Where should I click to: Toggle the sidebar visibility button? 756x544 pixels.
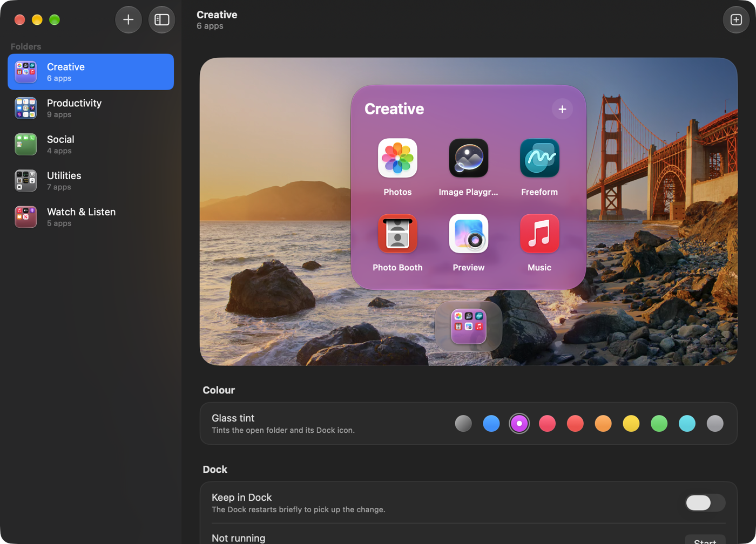coord(162,20)
